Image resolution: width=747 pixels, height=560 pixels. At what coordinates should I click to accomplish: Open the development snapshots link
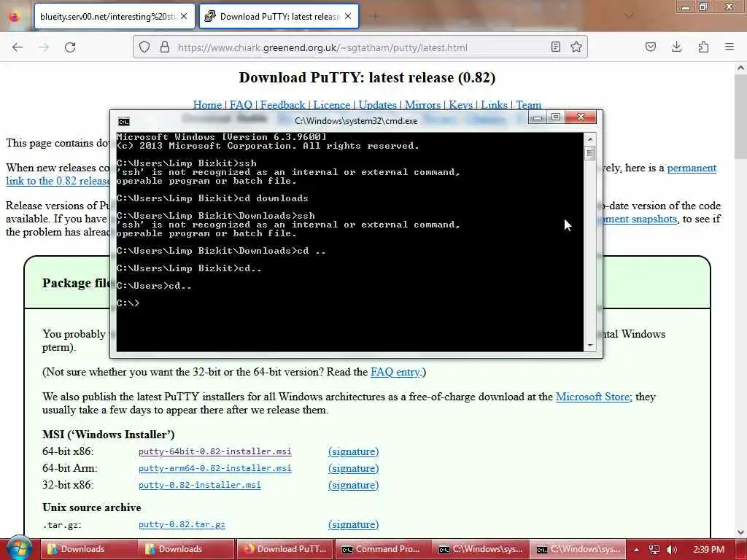tap(640, 219)
